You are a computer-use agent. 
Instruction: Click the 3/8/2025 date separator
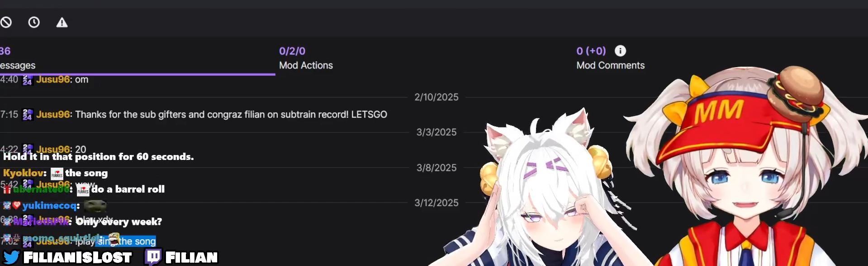pos(436,168)
